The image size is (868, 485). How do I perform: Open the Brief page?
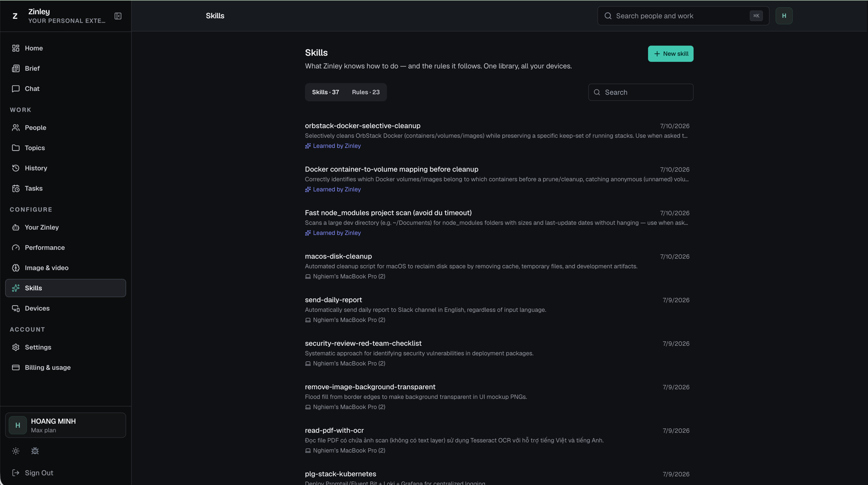(x=66, y=68)
